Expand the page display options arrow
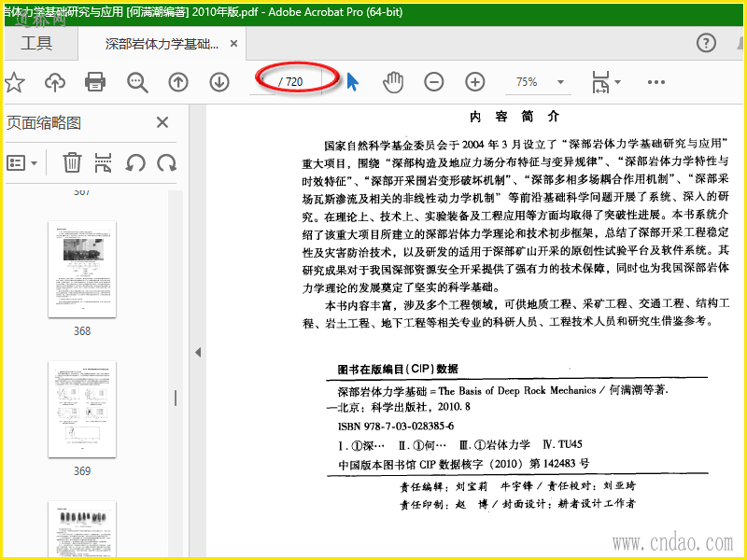 coord(618,82)
